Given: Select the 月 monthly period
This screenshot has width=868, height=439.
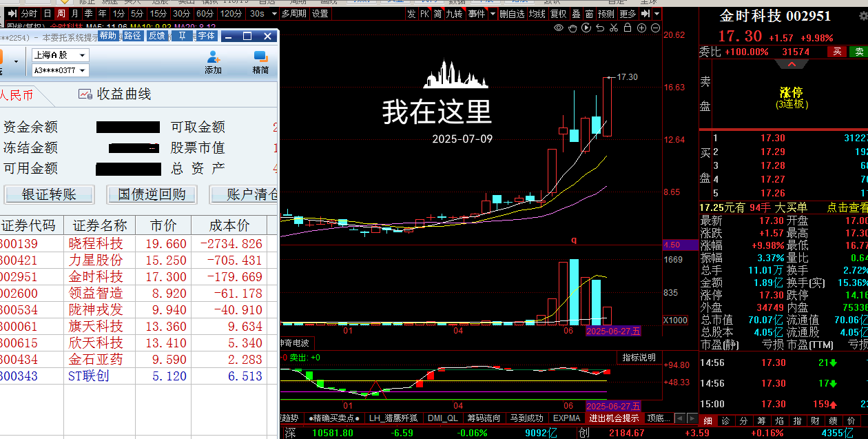Looking at the screenshot, I should [x=75, y=14].
